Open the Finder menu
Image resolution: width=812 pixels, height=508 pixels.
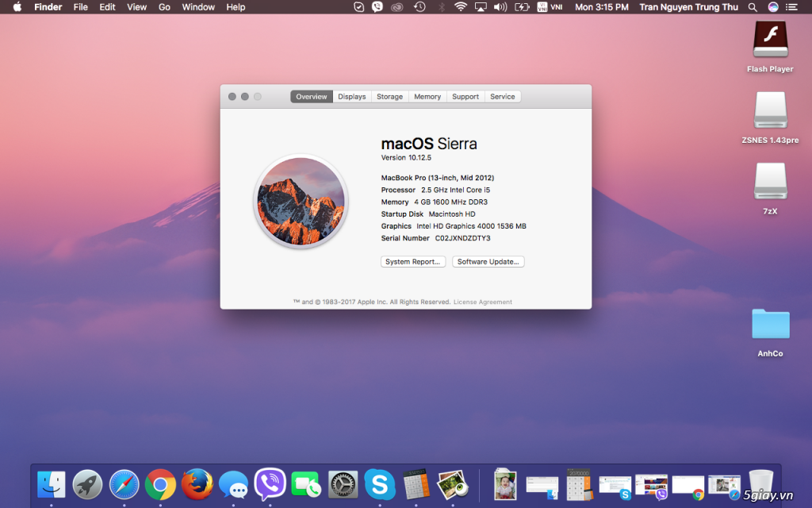point(48,7)
